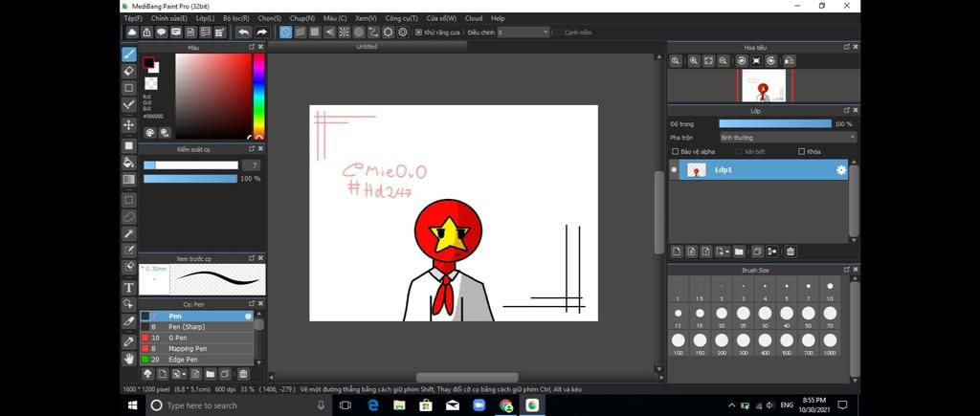Viewport: 980px width, 416px height.
Task: Open add-brush dropdown in brush panel
Action: (179, 374)
